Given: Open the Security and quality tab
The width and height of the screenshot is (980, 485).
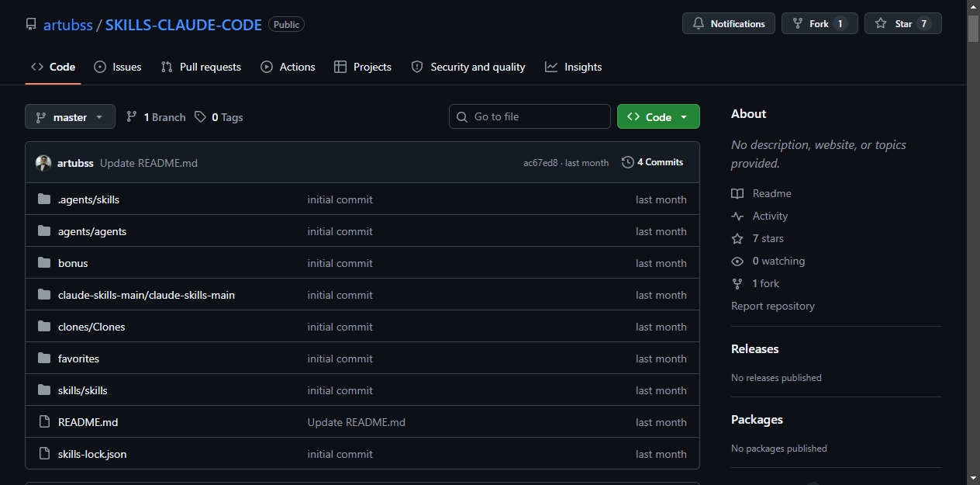Looking at the screenshot, I should pos(468,67).
